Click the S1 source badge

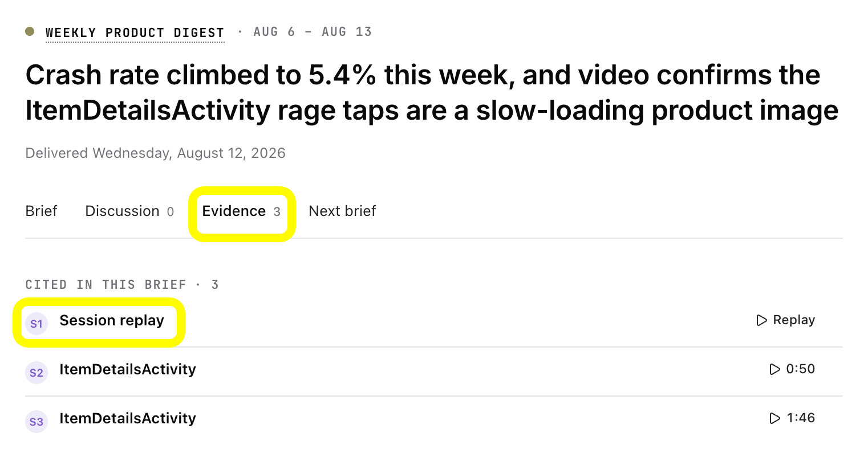(x=36, y=324)
